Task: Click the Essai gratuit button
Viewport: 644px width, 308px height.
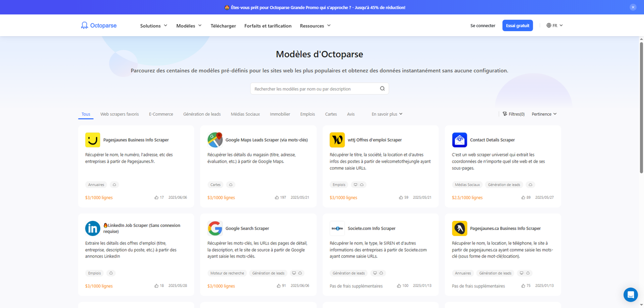Action: (x=518, y=25)
